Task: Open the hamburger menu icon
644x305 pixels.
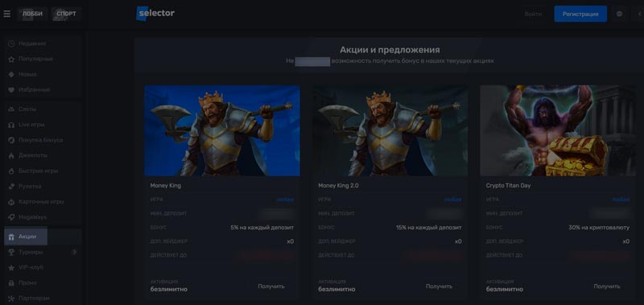Action: (6, 14)
